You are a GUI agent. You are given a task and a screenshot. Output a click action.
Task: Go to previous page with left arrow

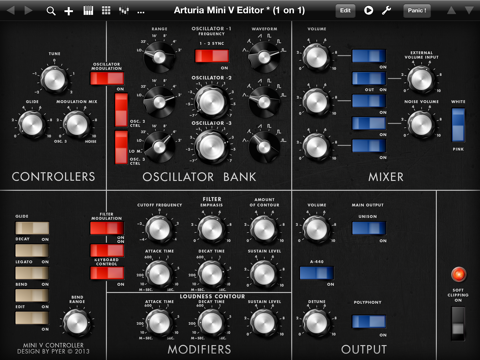11,10
